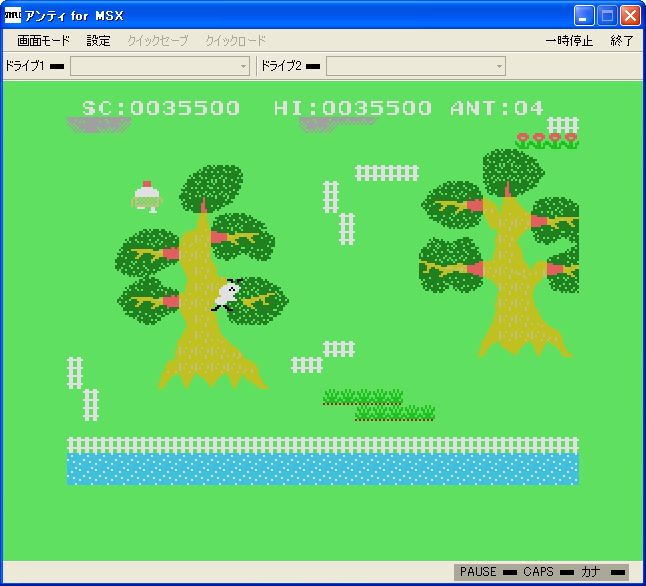
Task: Click the CAPS status indicator
Action: tap(567, 572)
